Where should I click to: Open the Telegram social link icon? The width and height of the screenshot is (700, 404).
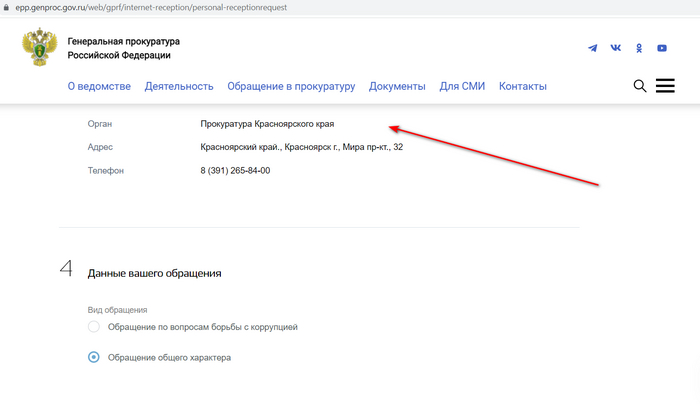tap(592, 48)
